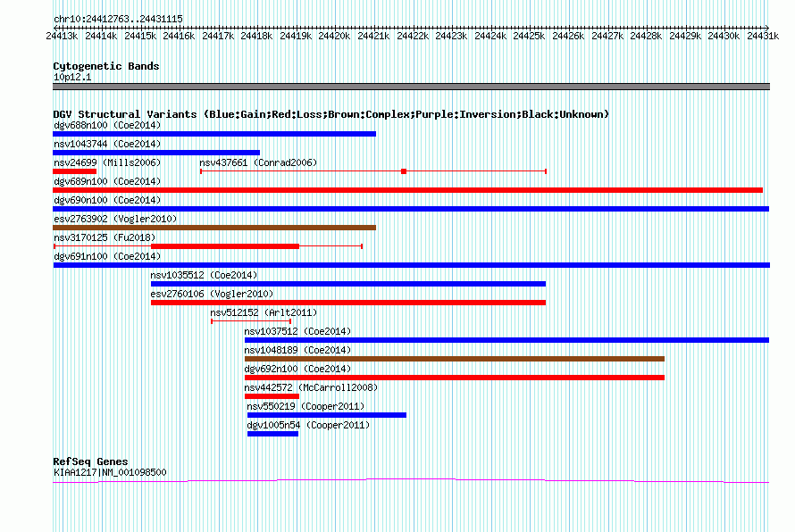Select the long red dgv689n100 loss bar
The height and width of the screenshot is (532, 795).
point(407,190)
